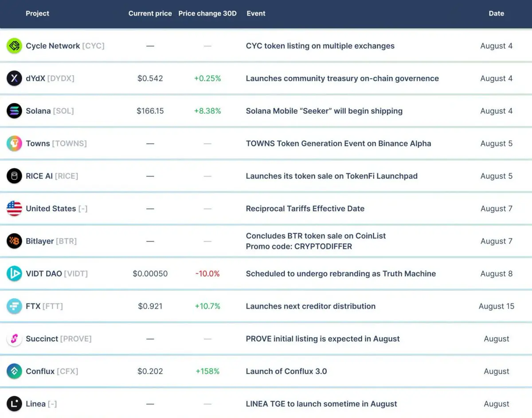Image resolution: width=532 pixels, height=418 pixels.
Task: Open the next creditor distribution event
Action: (x=311, y=306)
